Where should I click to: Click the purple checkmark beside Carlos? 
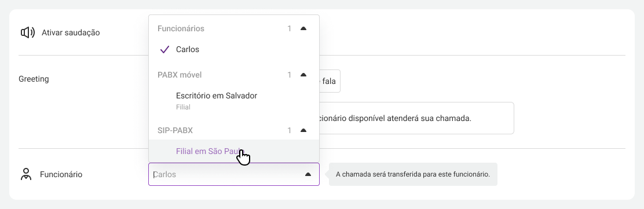click(164, 50)
